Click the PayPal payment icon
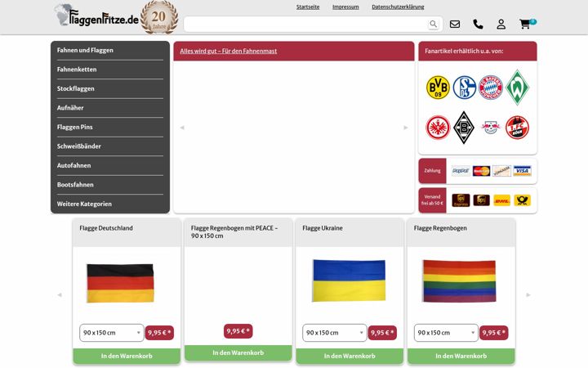588x368 pixels. point(461,171)
